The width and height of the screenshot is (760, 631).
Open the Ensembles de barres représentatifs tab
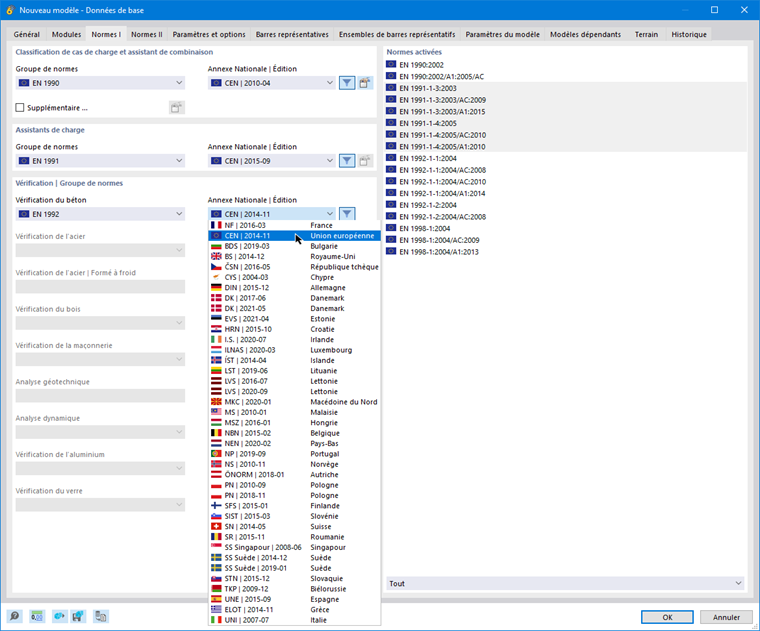tap(397, 34)
